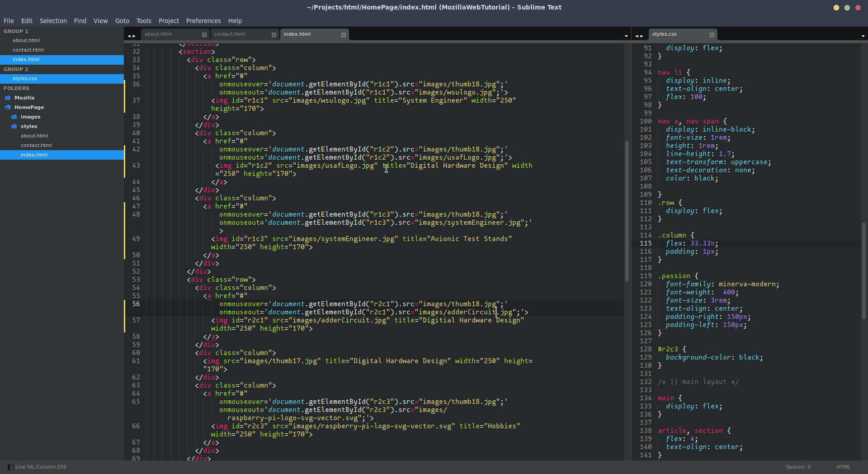Click the HTML editor vertical scrollbar
The image size is (868, 474).
(627, 211)
